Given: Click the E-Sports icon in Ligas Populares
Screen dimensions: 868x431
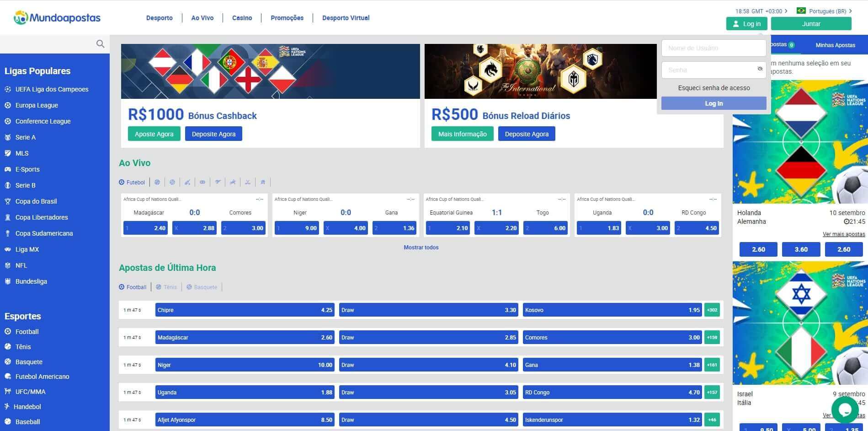Looking at the screenshot, I should coord(8,169).
